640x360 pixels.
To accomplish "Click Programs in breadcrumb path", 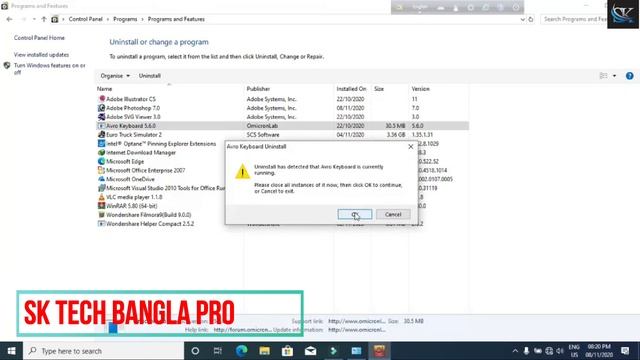I will coord(125,19).
